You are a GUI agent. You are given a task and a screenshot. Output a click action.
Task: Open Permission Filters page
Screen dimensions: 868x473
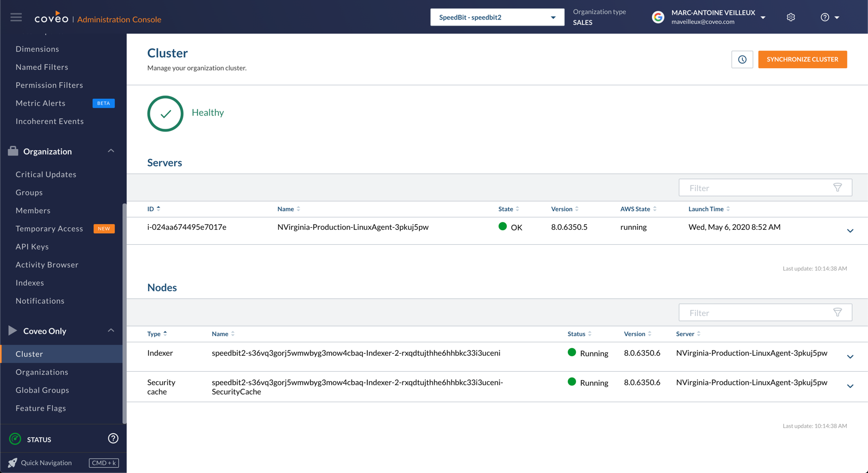click(x=49, y=85)
